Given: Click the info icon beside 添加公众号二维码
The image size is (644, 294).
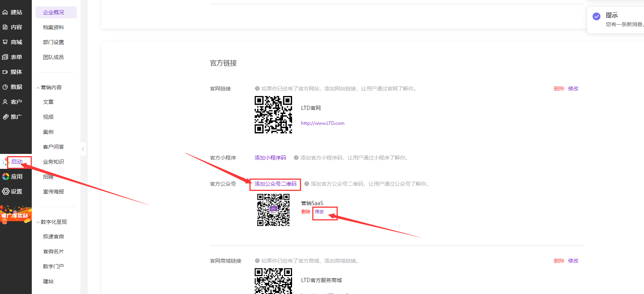Looking at the screenshot, I should pyautogui.click(x=307, y=184).
